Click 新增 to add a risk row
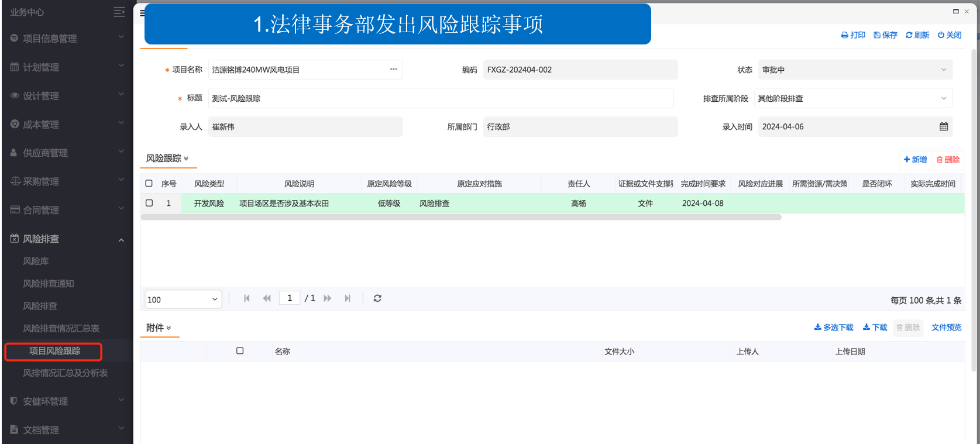The height and width of the screenshot is (444, 980). [x=915, y=160]
